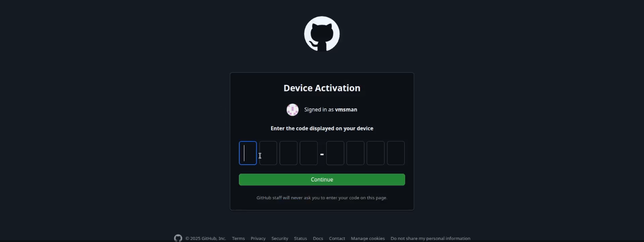Open the Terms footer link

[x=238, y=238]
